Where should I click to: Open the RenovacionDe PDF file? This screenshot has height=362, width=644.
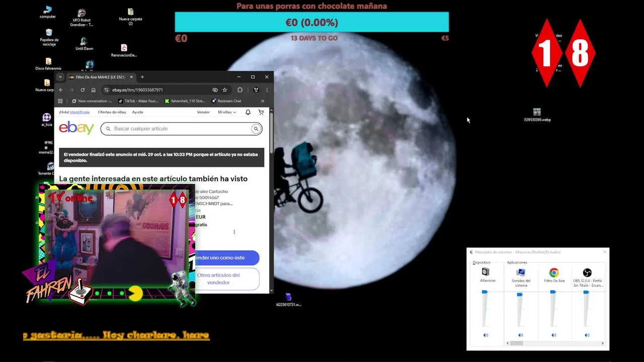tap(124, 51)
